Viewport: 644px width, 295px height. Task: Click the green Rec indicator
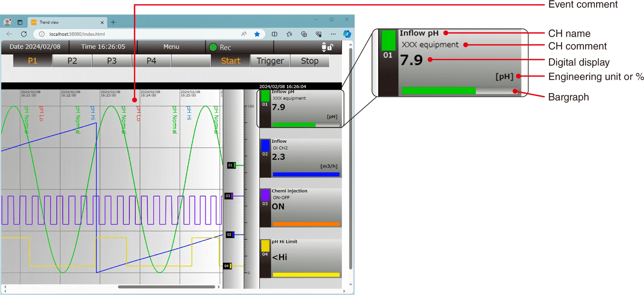(x=213, y=48)
